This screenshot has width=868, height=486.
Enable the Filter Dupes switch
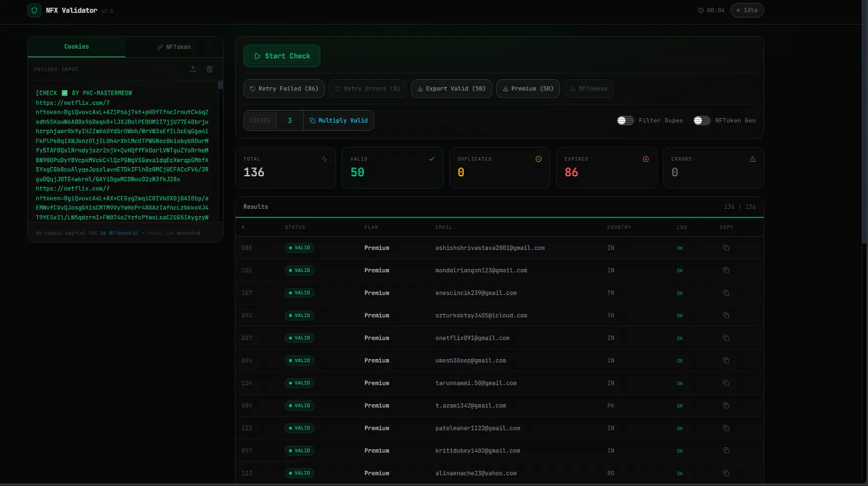pos(626,121)
